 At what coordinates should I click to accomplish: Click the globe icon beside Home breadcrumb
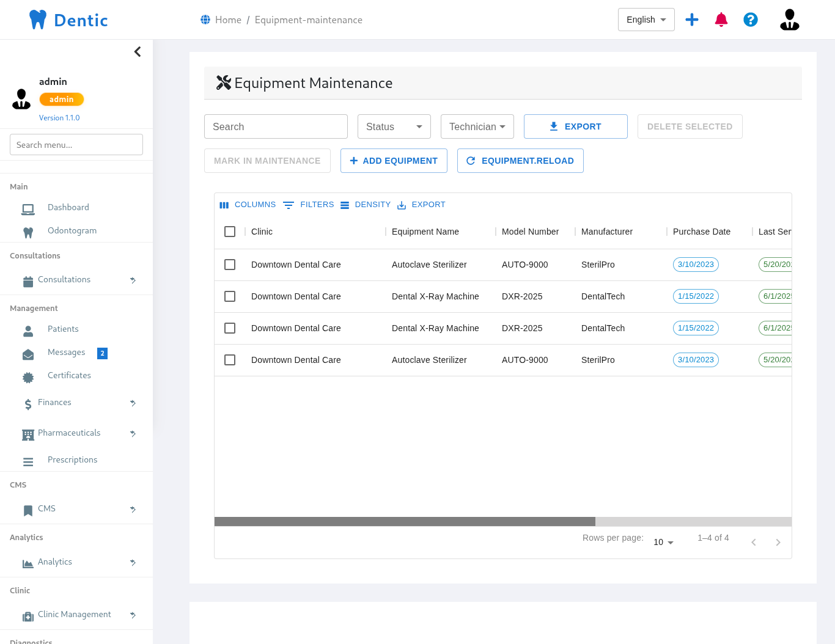[x=205, y=20]
